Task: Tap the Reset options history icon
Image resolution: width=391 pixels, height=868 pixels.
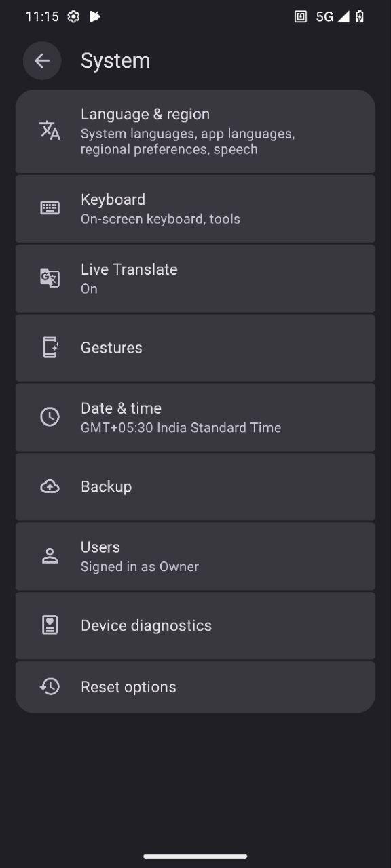Action: 50,687
